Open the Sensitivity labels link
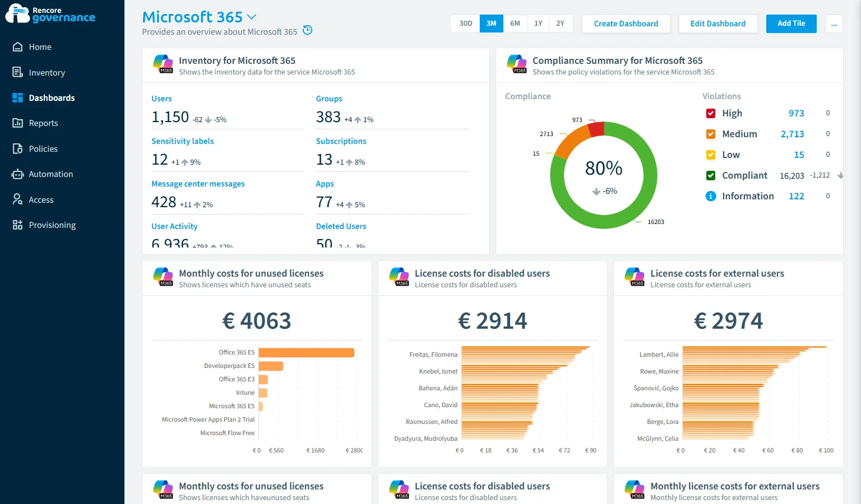The height and width of the screenshot is (504, 861). pos(183,141)
